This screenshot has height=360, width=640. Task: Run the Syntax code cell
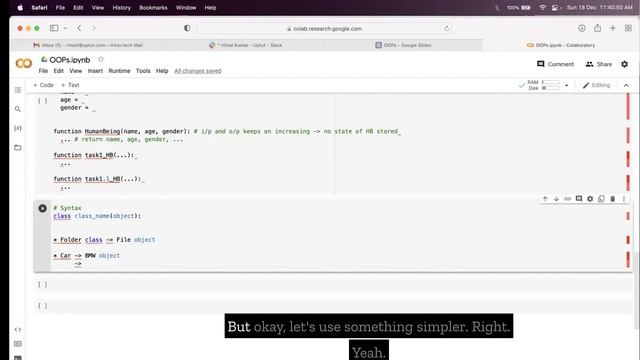pos(42,208)
